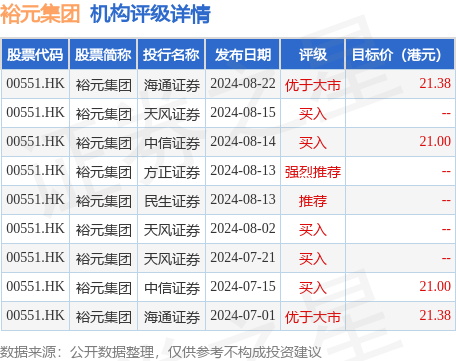Click 强烈推荐 rating cell
The height and width of the screenshot is (361, 456).
(x=313, y=172)
